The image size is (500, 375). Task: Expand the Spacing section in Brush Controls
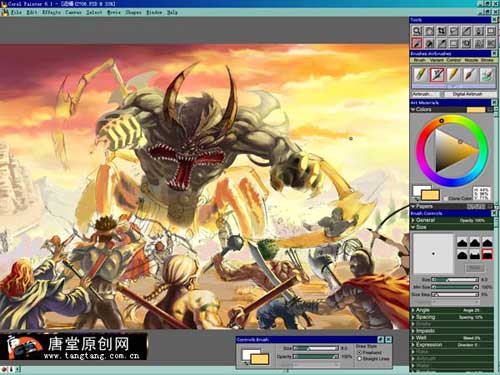[452, 317]
